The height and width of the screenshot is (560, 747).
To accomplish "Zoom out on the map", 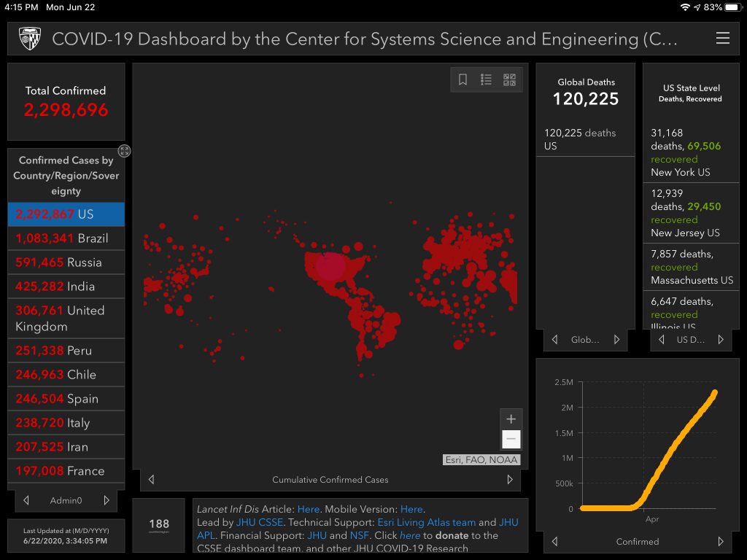I will (511, 439).
